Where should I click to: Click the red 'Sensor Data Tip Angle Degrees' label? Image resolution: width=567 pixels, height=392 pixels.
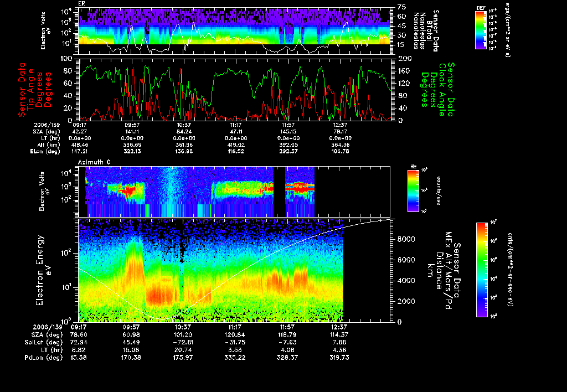point(35,89)
